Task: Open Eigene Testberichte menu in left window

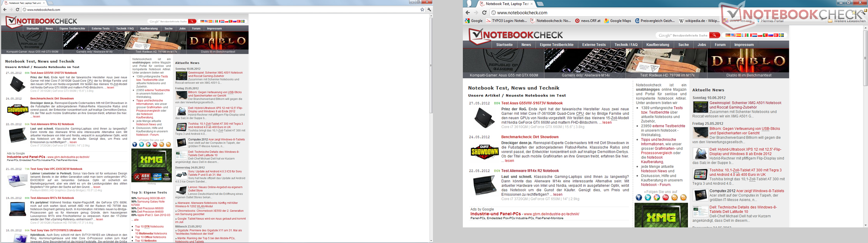Action: pos(72,28)
